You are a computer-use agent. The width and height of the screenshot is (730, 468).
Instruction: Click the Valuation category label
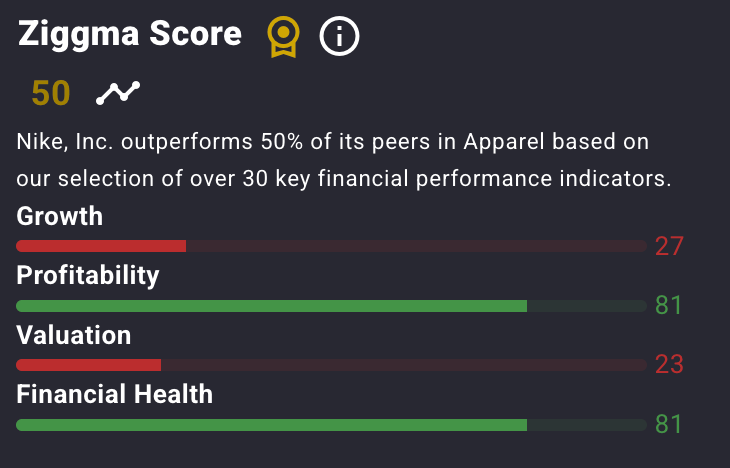click(74, 335)
